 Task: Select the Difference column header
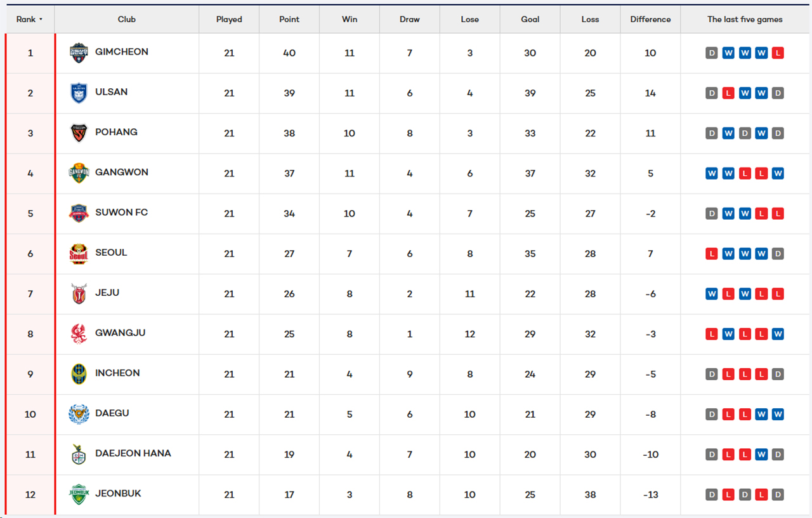[650, 19]
